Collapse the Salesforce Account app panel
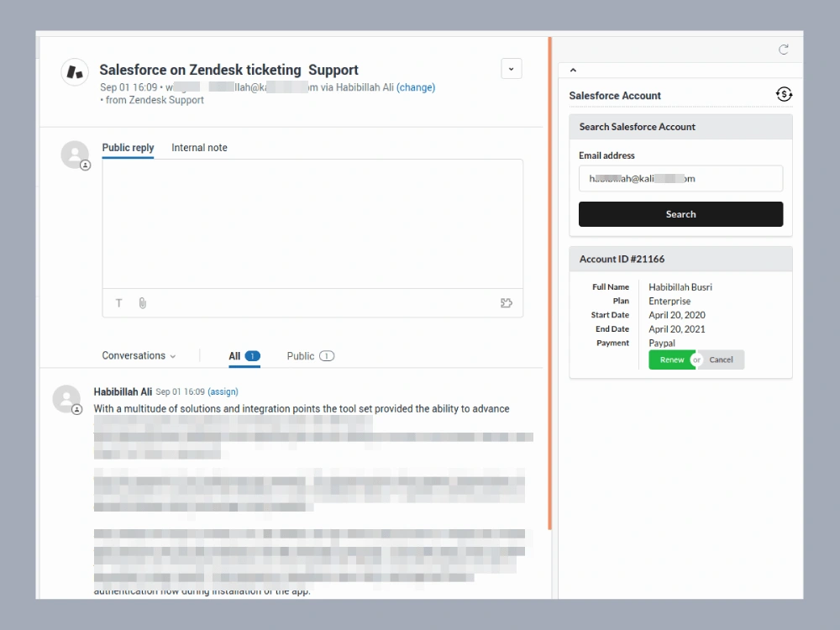840x630 pixels. coord(573,70)
